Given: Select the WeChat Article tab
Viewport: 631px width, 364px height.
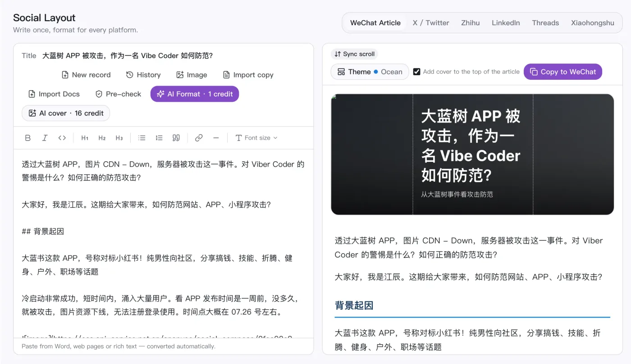Looking at the screenshot, I should pos(375,23).
